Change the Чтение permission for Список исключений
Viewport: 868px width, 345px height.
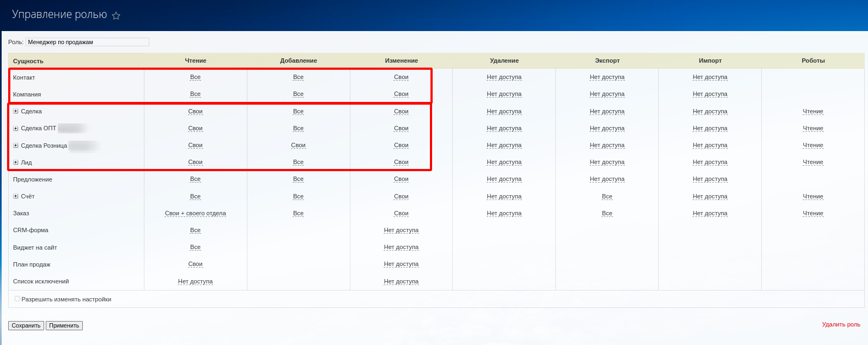pyautogui.click(x=196, y=282)
